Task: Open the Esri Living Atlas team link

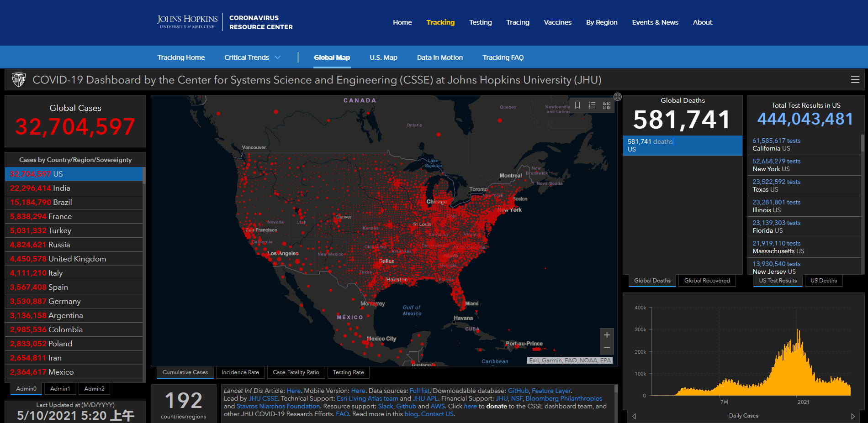Action: (x=367, y=399)
